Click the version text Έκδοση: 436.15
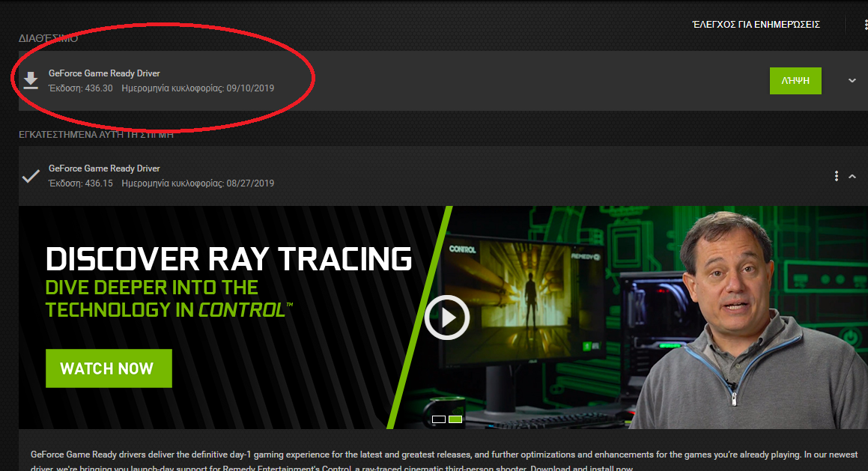Image resolution: width=868 pixels, height=471 pixels. click(x=81, y=183)
